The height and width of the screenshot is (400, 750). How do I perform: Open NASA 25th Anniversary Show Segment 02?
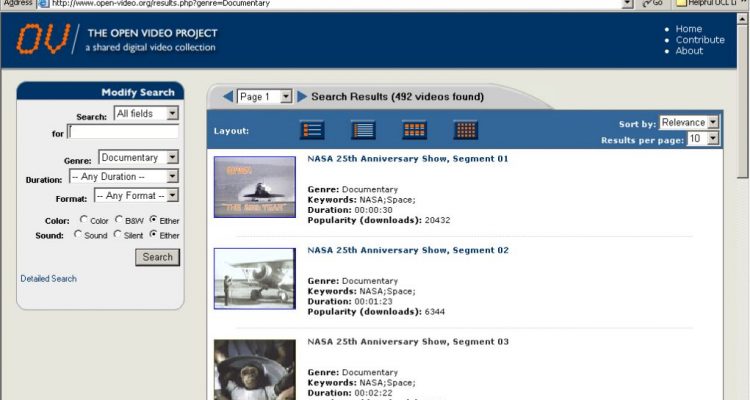tap(408, 250)
